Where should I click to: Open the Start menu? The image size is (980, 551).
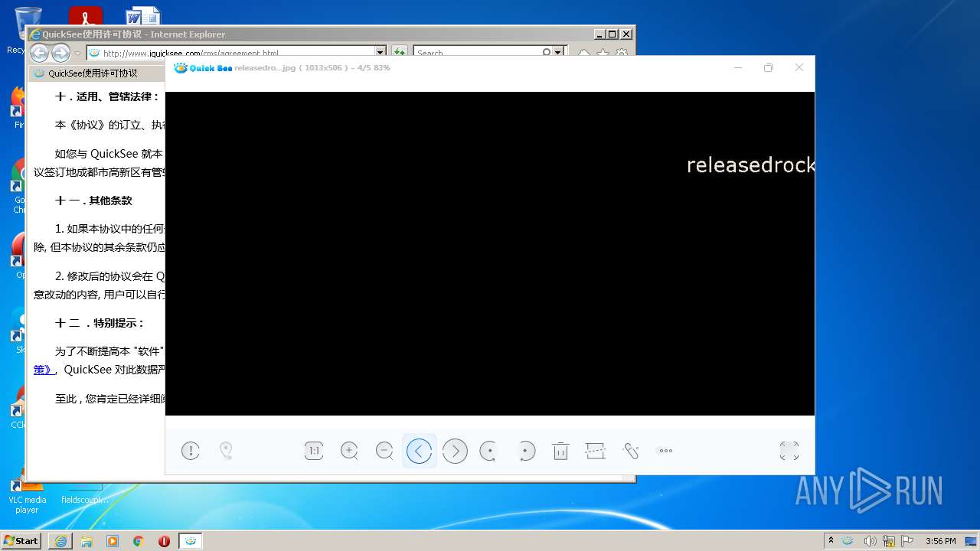click(21, 540)
